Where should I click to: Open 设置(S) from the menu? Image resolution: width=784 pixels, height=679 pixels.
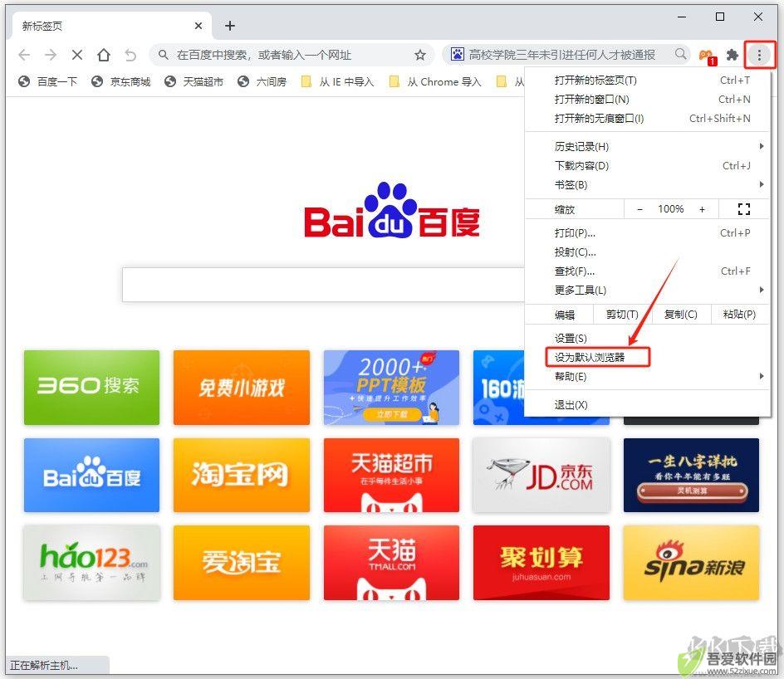(x=648, y=338)
